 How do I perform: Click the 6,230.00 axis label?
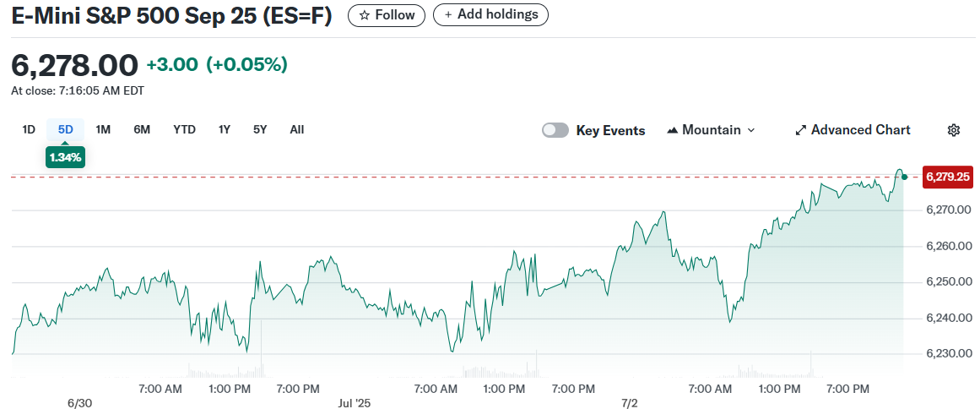click(x=948, y=354)
